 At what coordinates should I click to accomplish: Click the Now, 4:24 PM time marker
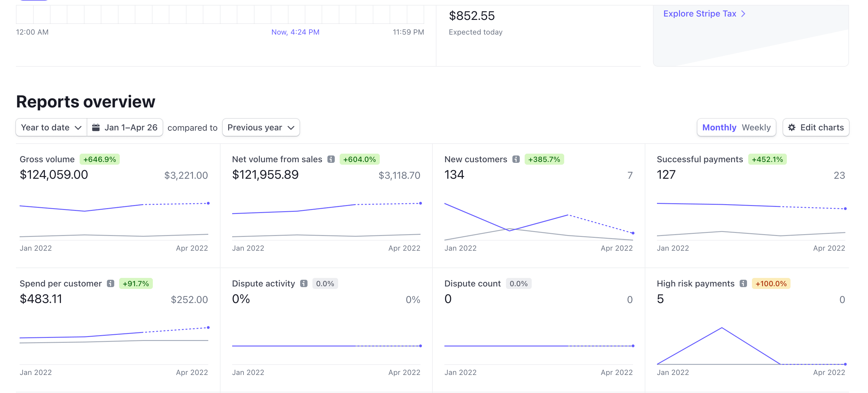tap(295, 32)
